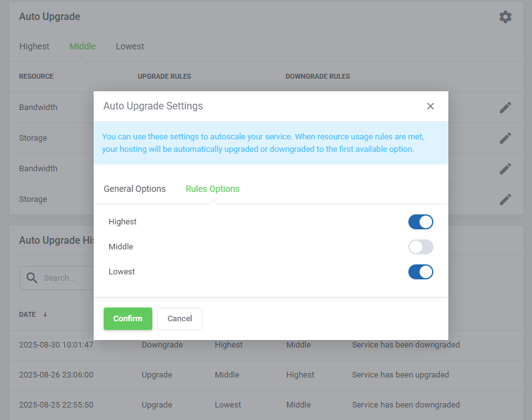Viewport: 532px width, 420px height.
Task: Click the edit pencil for first Storage row
Action: 505,137
